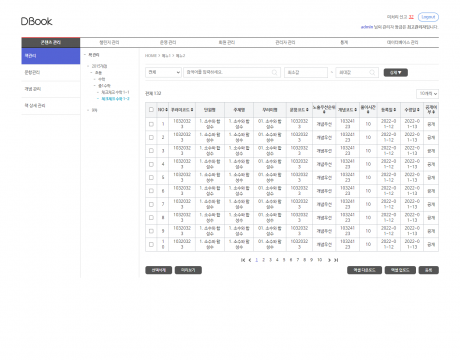This screenshot has height=360, width=460.
Task: Click the magnifier icon in 최대값 field
Action: (372, 72)
